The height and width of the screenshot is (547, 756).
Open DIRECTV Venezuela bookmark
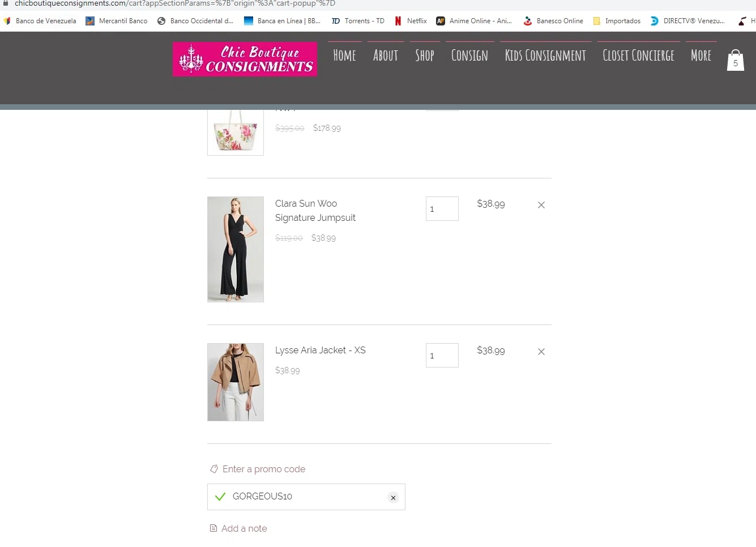pos(687,21)
